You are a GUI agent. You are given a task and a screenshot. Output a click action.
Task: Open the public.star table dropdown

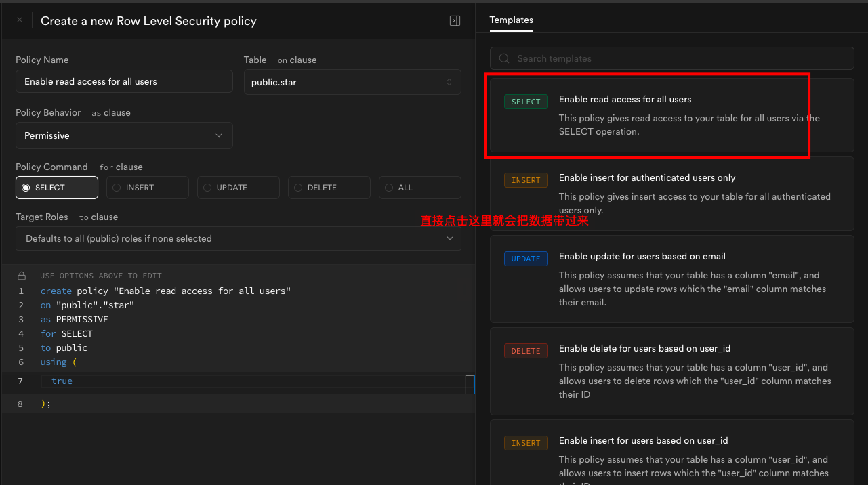click(352, 82)
